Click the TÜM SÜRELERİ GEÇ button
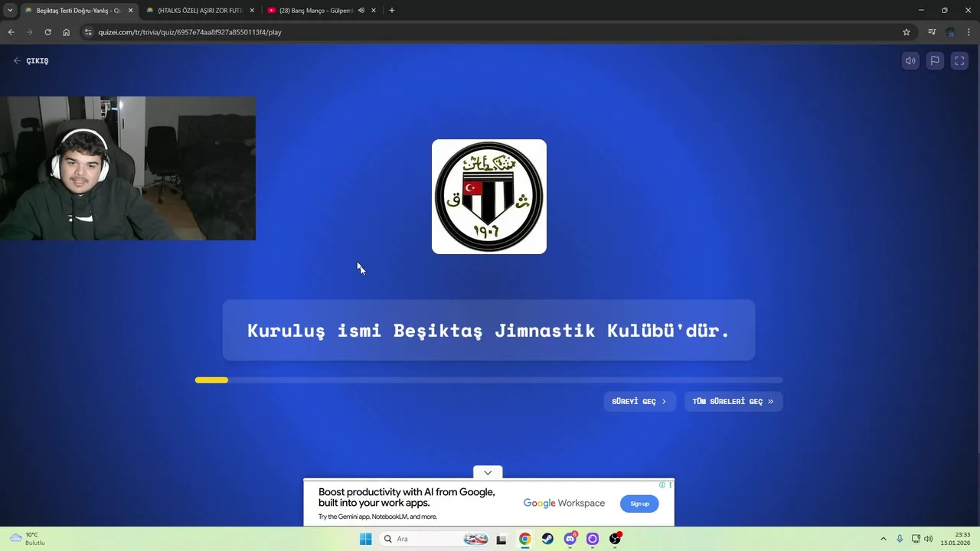This screenshot has width=980, height=551. [733, 401]
